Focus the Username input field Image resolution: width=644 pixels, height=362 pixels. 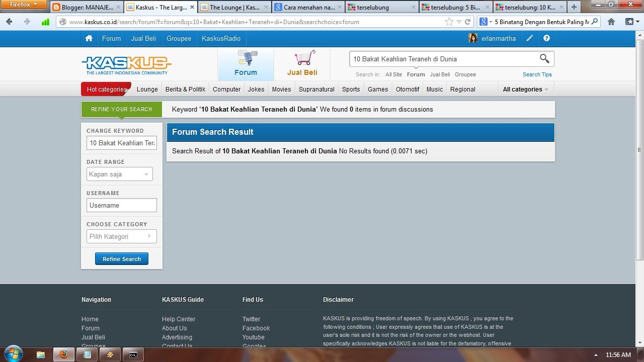[122, 205]
